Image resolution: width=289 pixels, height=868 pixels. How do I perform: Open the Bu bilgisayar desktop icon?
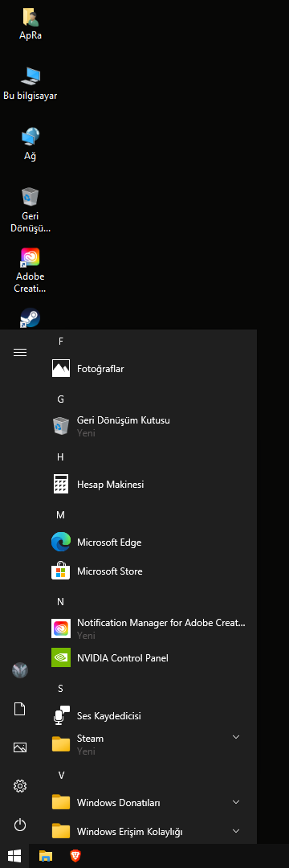click(x=31, y=76)
